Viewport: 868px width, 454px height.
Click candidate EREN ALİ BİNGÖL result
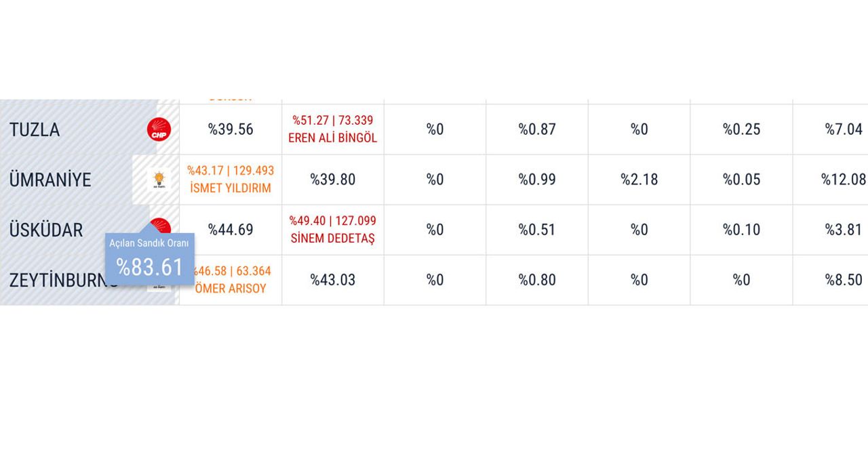coord(333,129)
